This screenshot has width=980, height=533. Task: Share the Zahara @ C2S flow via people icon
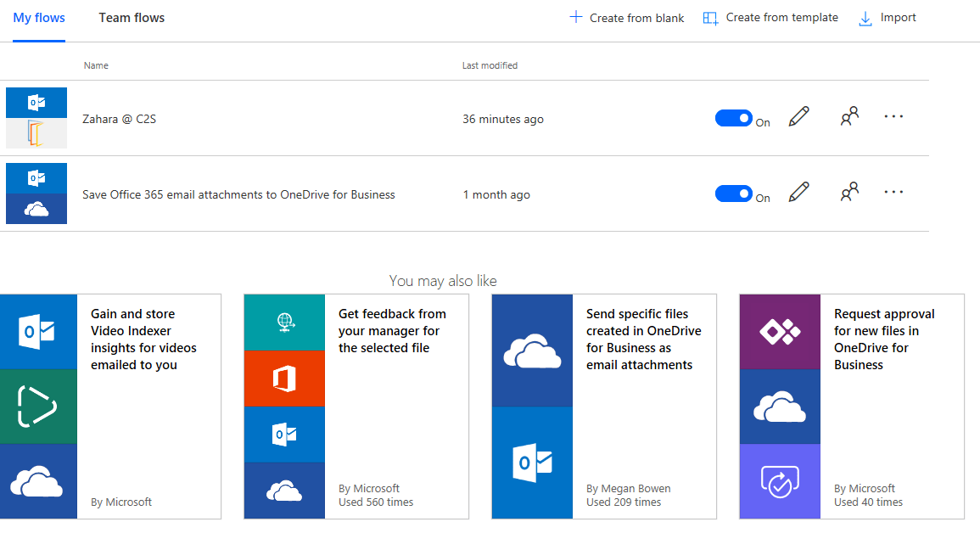click(849, 117)
